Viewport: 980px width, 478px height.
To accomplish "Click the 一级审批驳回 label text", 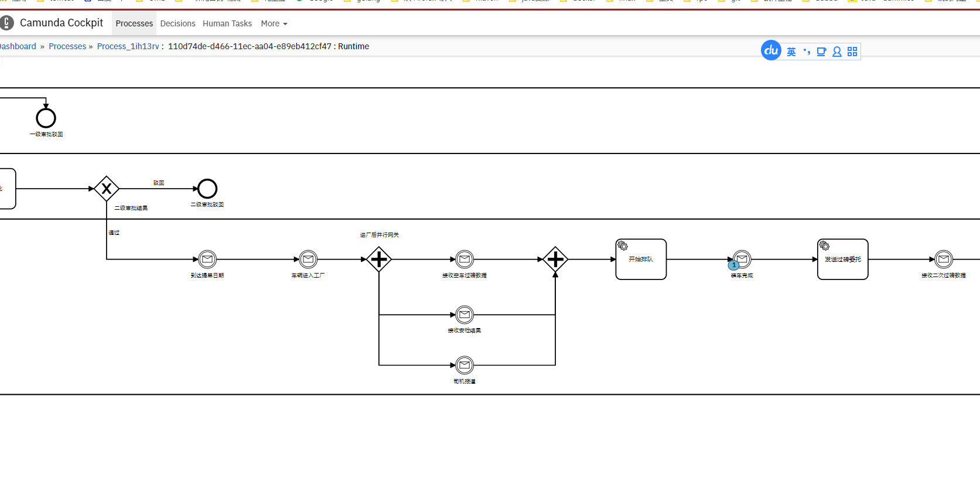I will (x=46, y=134).
